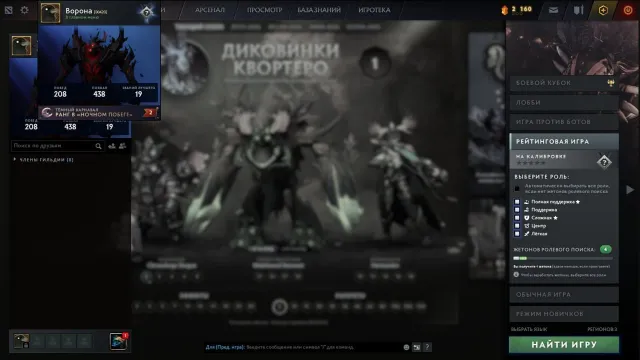Viewport: 640px width, 360px height.
Task: Click the add friend icon
Action: (x=112, y=146)
